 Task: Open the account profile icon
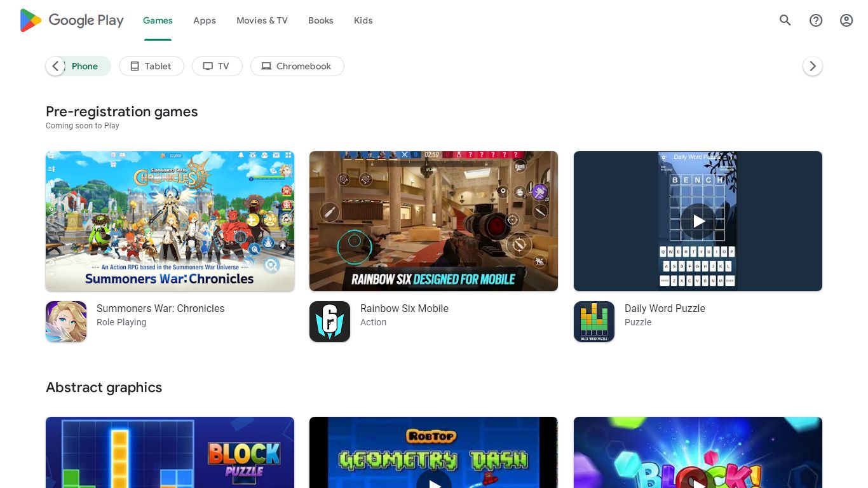pos(846,20)
